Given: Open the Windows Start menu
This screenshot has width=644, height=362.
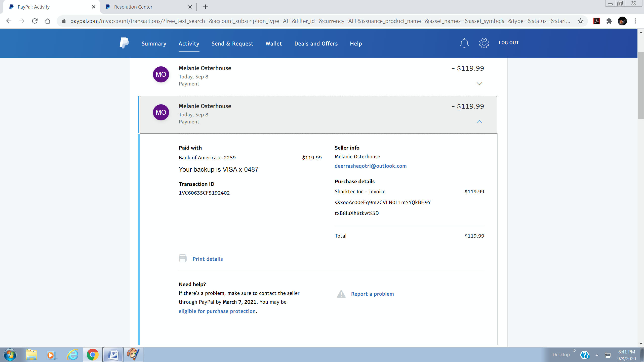Looking at the screenshot, I should point(10,355).
